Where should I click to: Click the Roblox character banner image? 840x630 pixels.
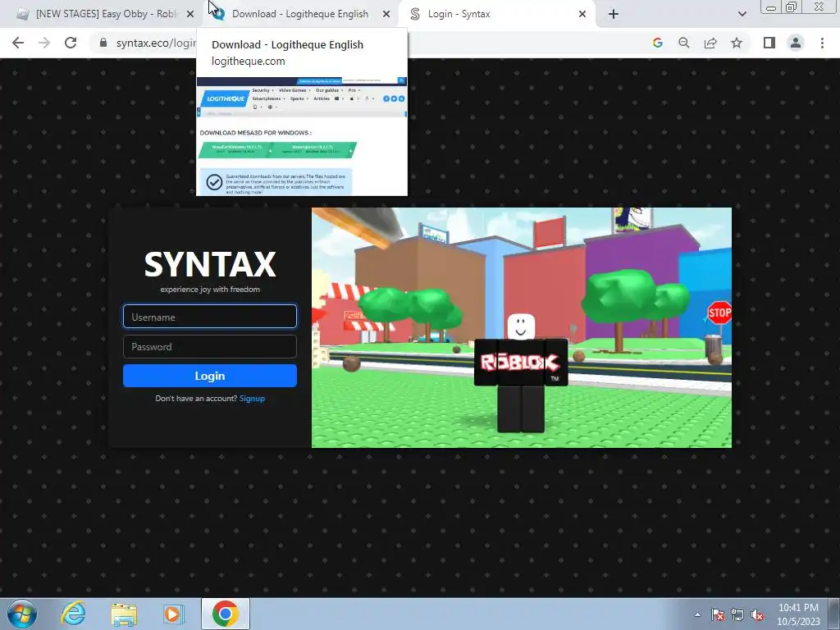(x=521, y=327)
